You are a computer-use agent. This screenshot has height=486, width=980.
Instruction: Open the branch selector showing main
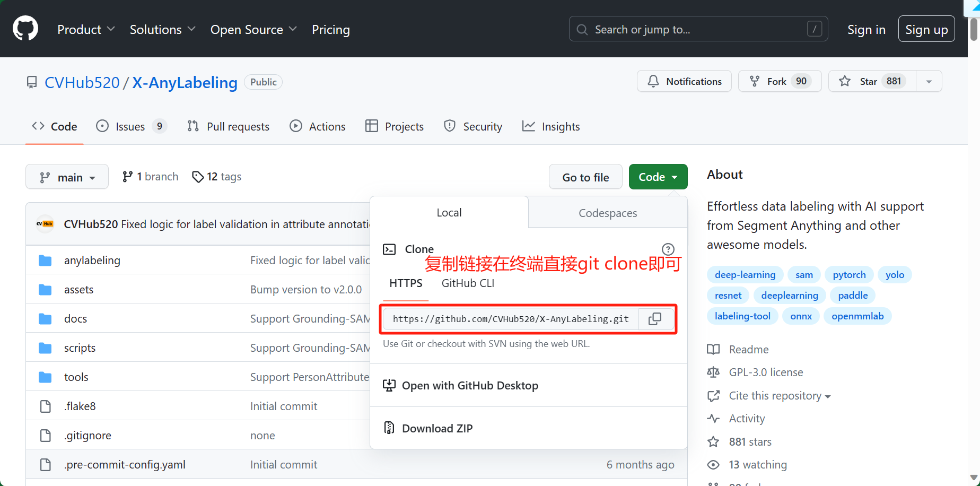click(x=67, y=176)
